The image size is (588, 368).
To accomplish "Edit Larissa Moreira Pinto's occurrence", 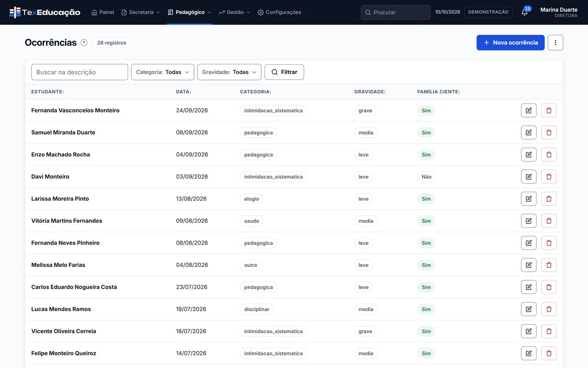I will (x=529, y=199).
